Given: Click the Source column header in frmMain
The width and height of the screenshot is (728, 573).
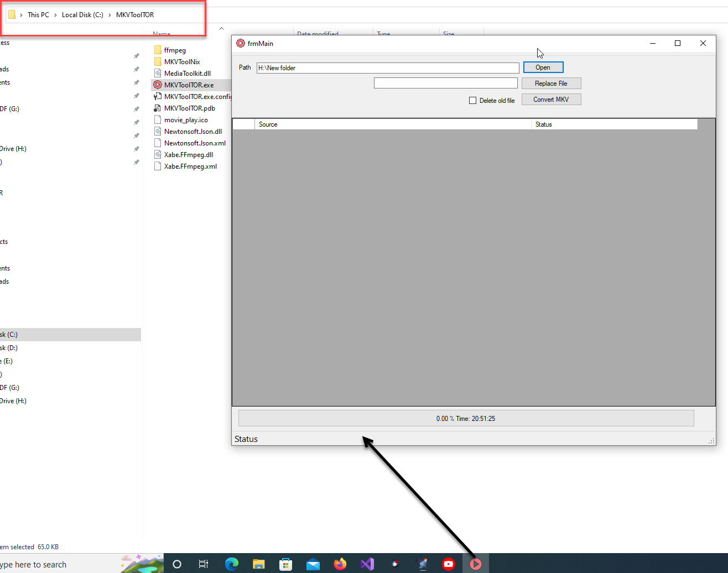Looking at the screenshot, I should [x=393, y=124].
